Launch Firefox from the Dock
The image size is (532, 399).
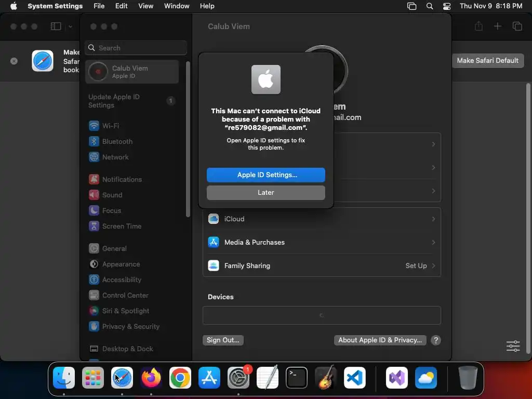pos(151,378)
